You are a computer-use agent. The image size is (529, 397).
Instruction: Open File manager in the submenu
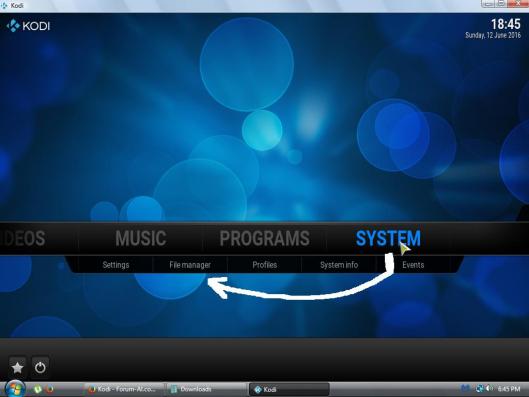(190, 265)
